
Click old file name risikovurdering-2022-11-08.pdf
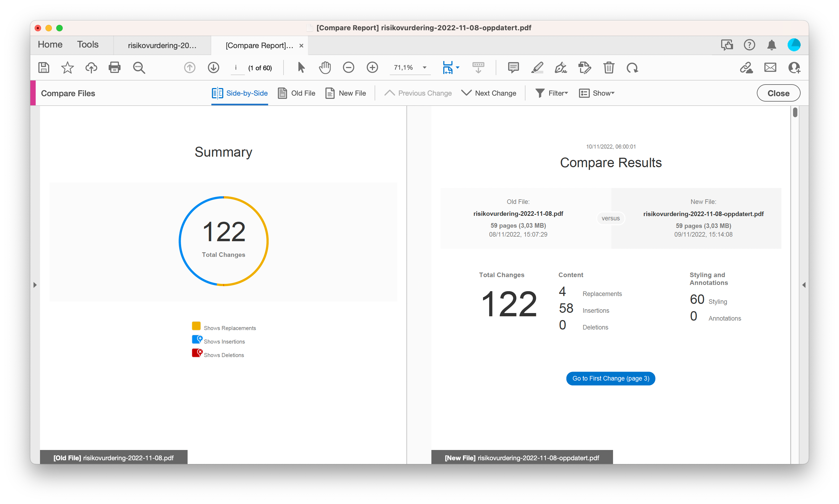pyautogui.click(x=518, y=214)
